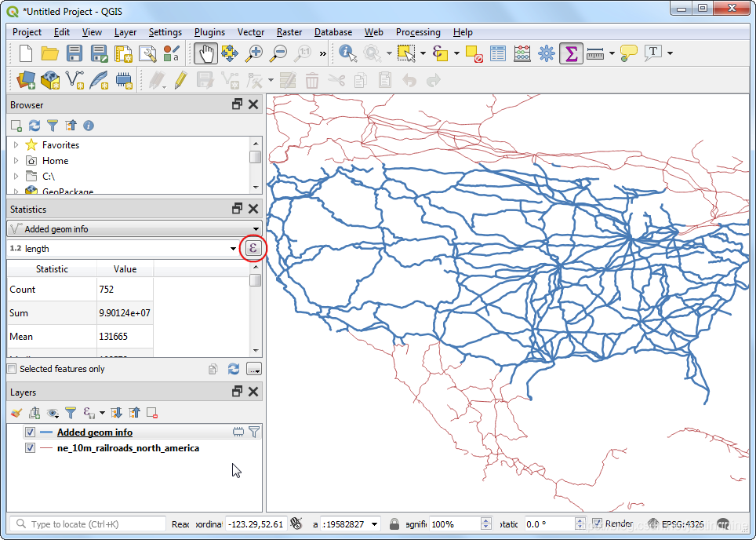Activate the Pan Map hand tool
The height and width of the screenshot is (540, 756).
pos(206,53)
